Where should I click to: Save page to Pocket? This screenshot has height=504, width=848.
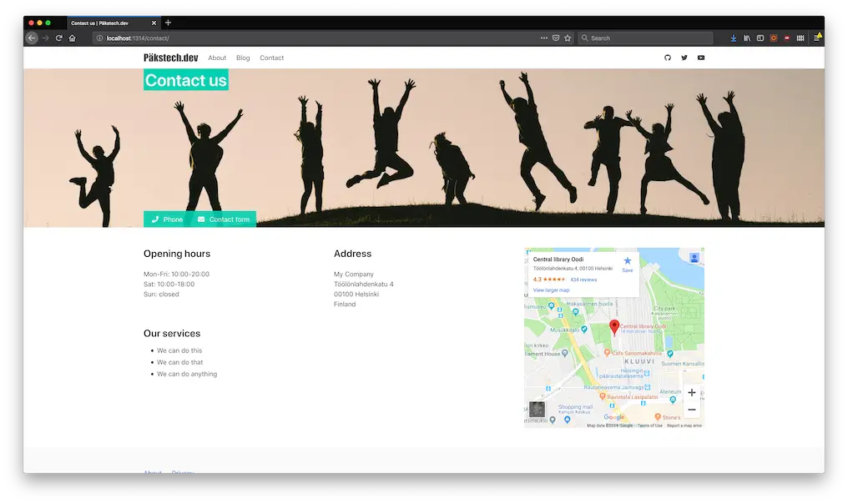coord(556,38)
